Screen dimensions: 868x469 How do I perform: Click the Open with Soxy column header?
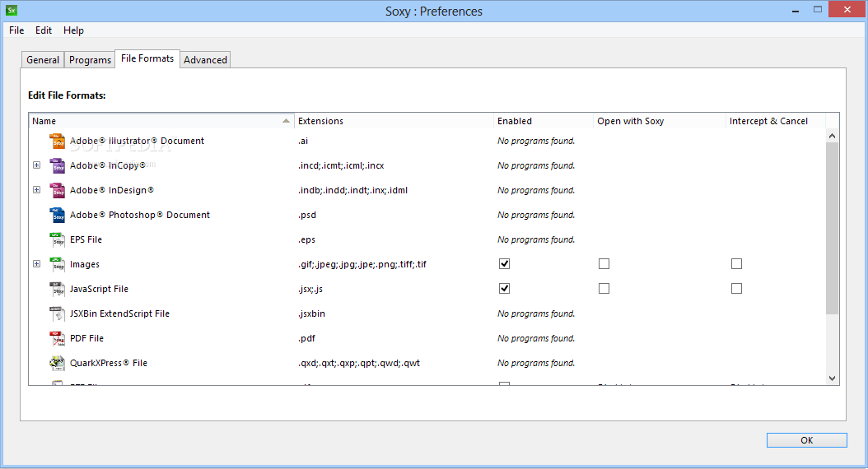(x=660, y=121)
